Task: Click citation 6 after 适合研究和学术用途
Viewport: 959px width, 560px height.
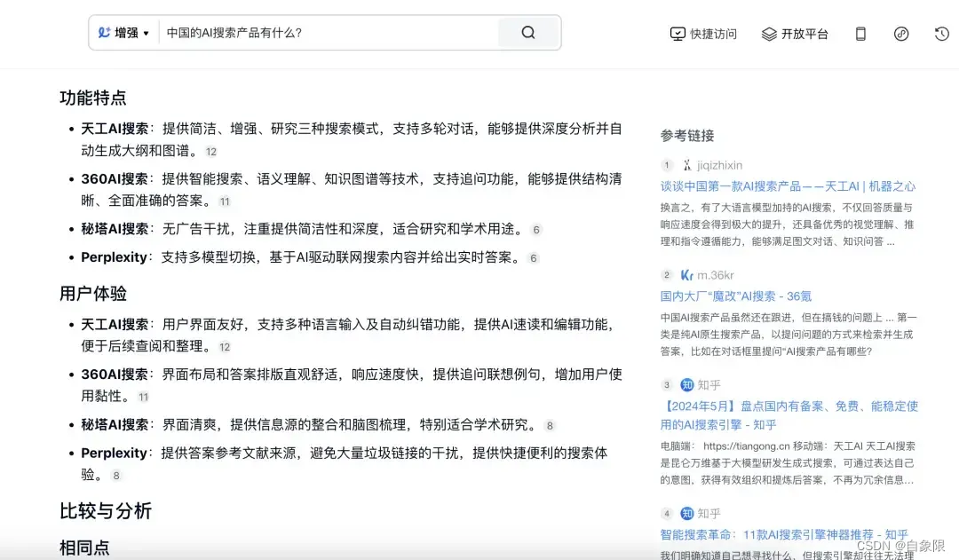Action: point(536,230)
